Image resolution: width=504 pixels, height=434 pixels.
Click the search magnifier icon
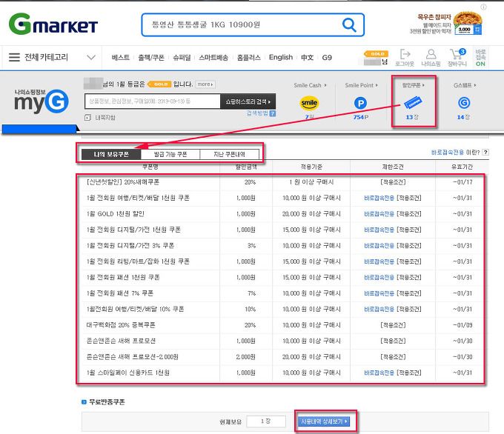349,24
